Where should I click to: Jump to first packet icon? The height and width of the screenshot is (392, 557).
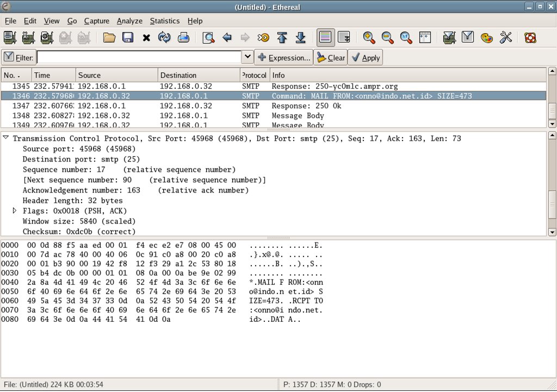click(x=282, y=38)
